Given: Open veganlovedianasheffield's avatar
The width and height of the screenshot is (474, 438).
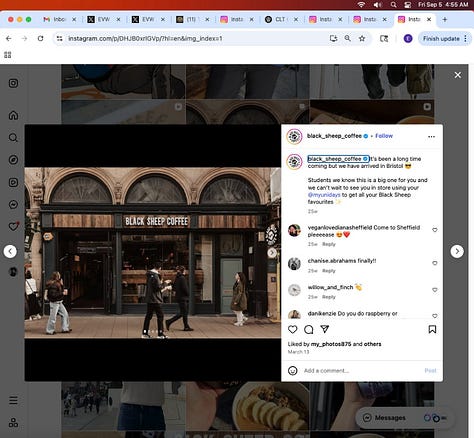Looking at the screenshot, I should (x=294, y=230).
